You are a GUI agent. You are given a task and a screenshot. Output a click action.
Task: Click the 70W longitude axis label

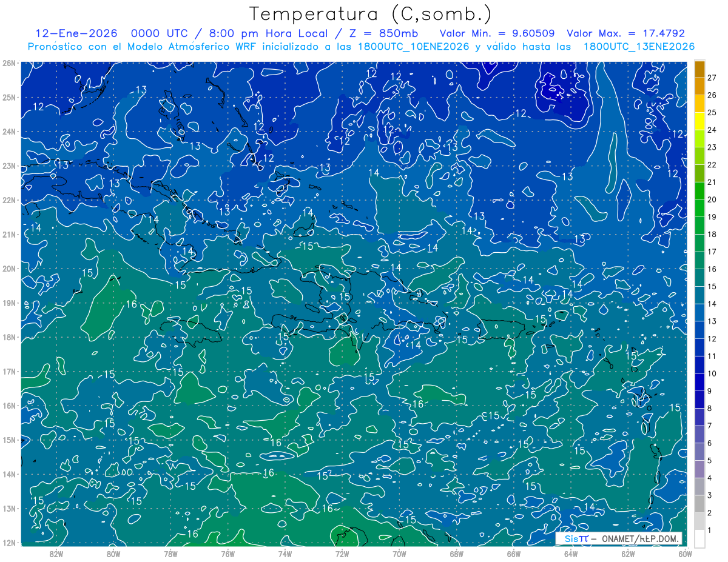(x=399, y=554)
